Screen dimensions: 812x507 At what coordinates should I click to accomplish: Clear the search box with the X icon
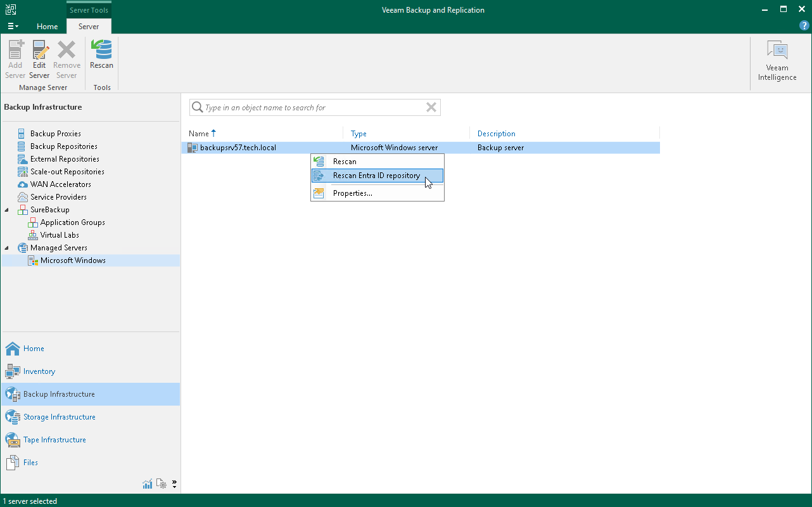pos(431,108)
